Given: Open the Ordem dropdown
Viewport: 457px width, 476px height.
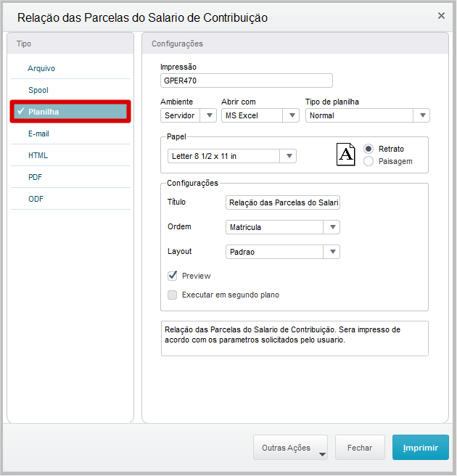Looking at the screenshot, I should pyautogui.click(x=283, y=227).
